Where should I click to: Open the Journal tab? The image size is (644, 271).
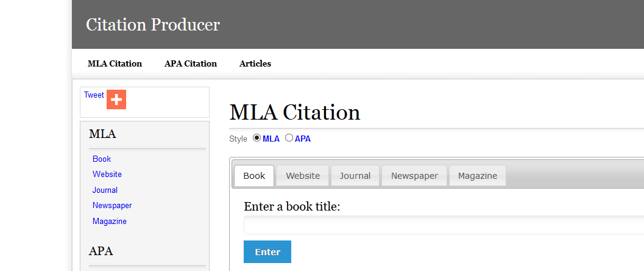(x=355, y=176)
